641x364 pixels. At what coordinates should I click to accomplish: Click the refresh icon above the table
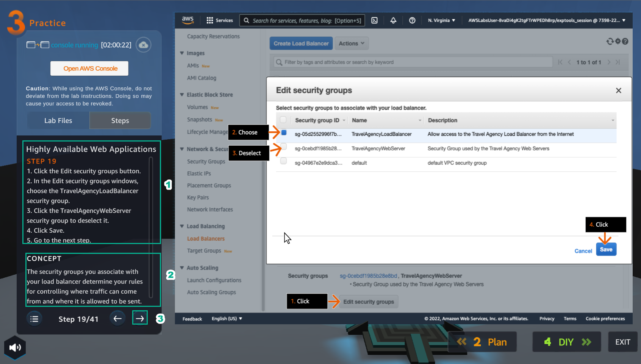coord(610,41)
